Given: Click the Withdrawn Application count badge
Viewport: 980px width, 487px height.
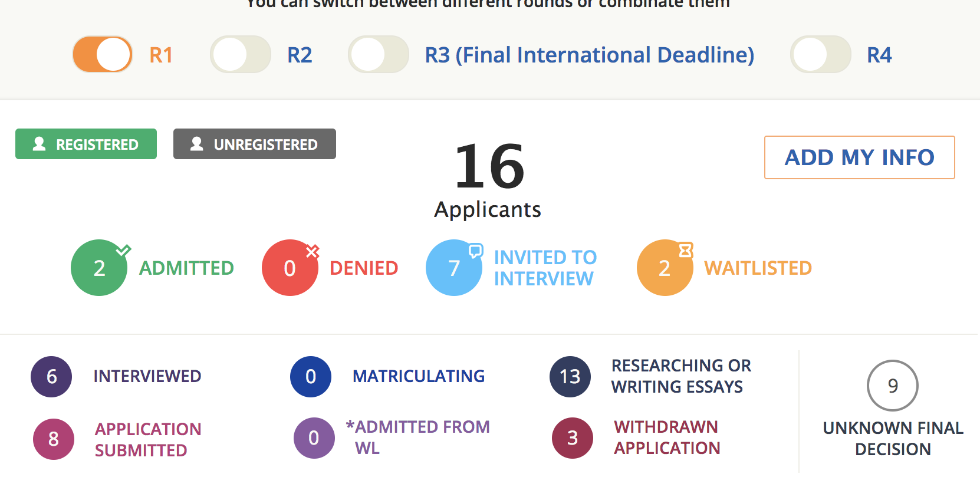Looking at the screenshot, I should tap(572, 438).
